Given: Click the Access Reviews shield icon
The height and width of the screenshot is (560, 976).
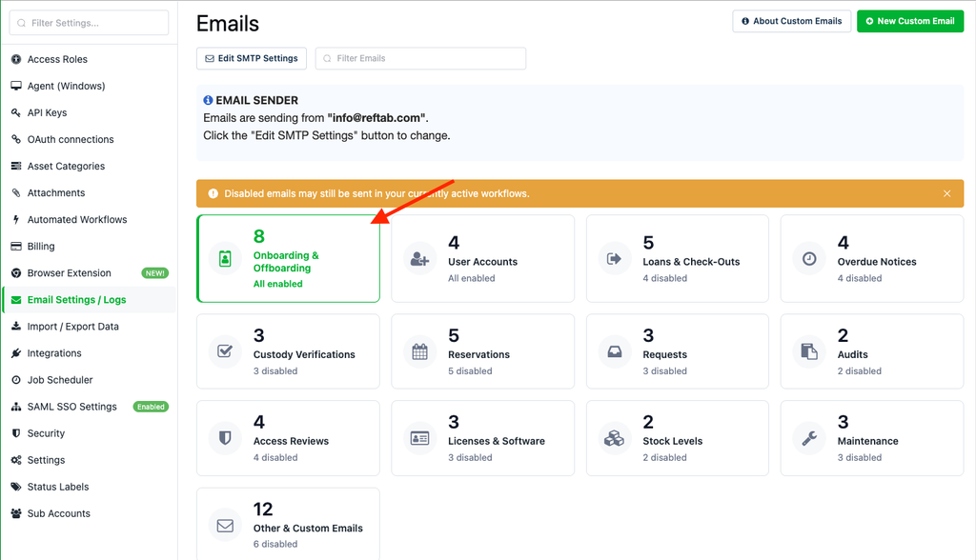Looking at the screenshot, I should click(225, 438).
